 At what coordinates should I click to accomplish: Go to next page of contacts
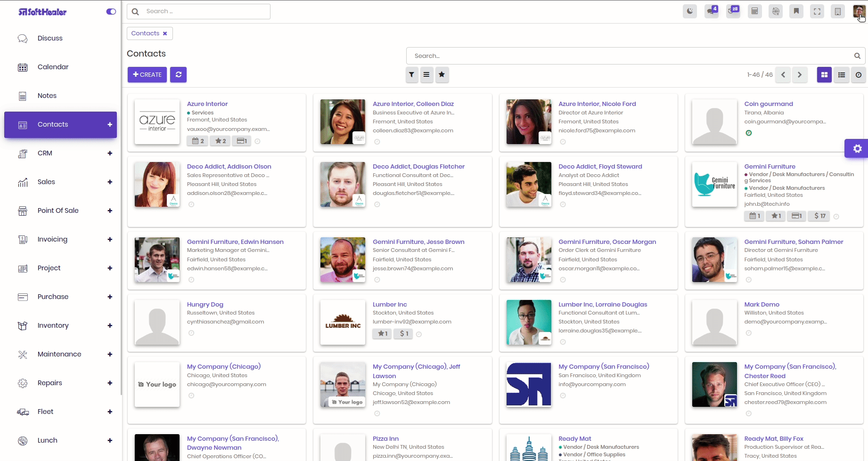[800, 74]
